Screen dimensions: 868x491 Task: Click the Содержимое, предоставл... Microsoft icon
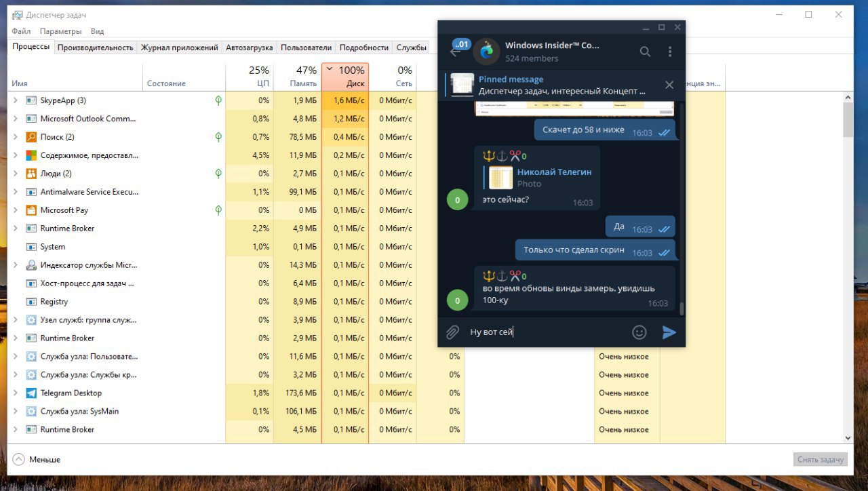pos(31,155)
